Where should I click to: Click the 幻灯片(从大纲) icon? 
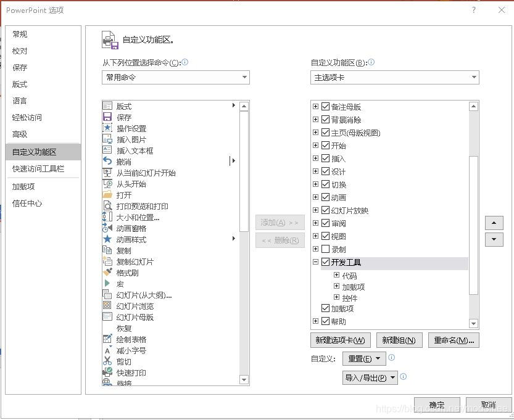pyautogui.click(x=107, y=295)
